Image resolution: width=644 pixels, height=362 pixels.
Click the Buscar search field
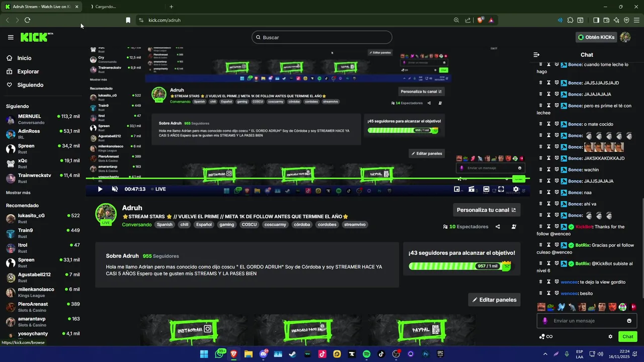[322, 37]
